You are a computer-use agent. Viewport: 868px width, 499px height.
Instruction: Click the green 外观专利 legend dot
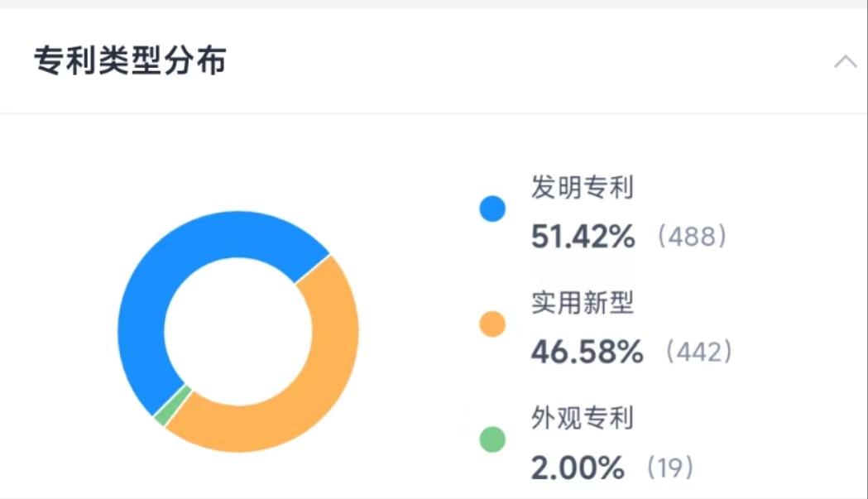[x=492, y=439]
